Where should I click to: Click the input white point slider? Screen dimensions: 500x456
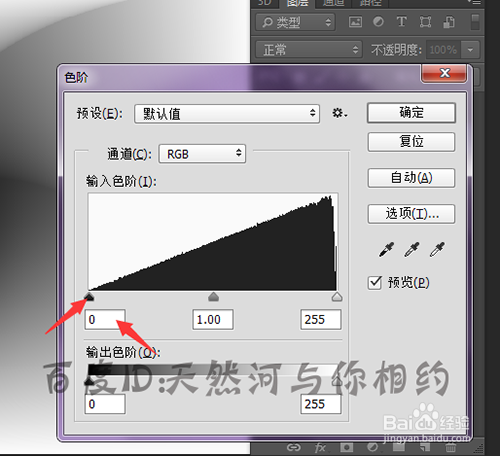pos(337,297)
